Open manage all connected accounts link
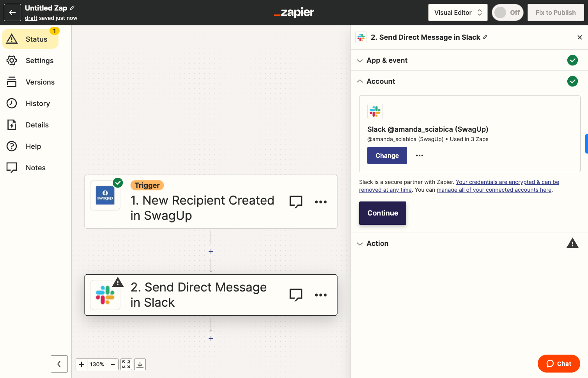Screen dimensions: 588x378 point(494,190)
